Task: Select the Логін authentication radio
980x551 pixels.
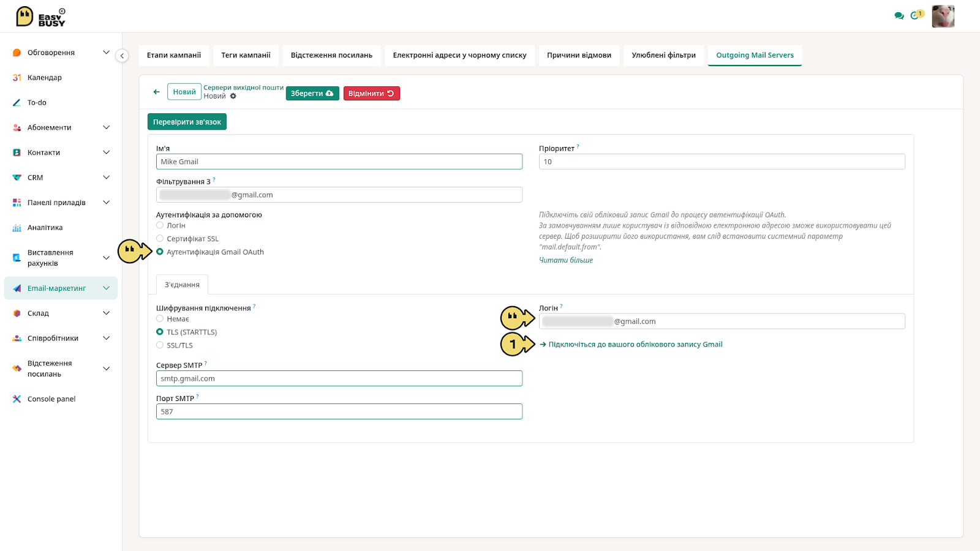Action: click(160, 225)
